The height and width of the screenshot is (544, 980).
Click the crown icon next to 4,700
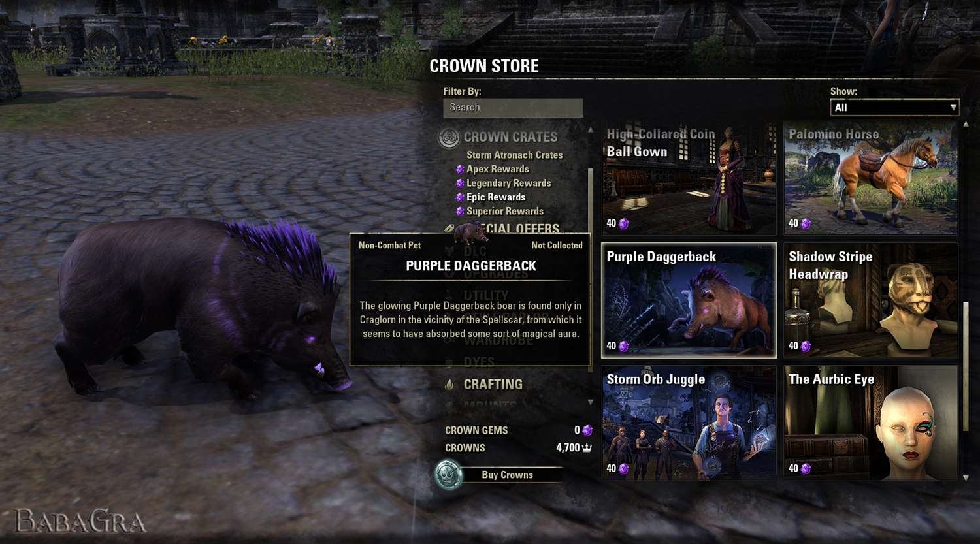[x=587, y=448]
